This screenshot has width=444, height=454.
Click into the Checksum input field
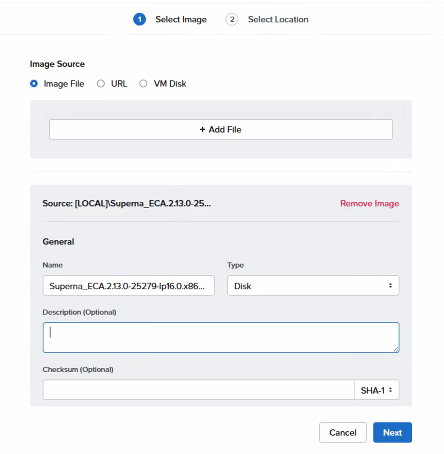(x=199, y=390)
